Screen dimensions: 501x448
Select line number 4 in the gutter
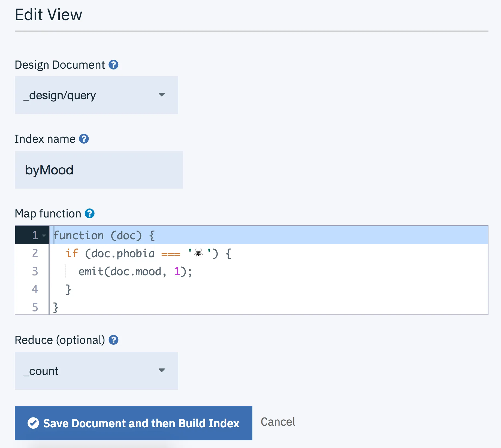pyautogui.click(x=35, y=289)
